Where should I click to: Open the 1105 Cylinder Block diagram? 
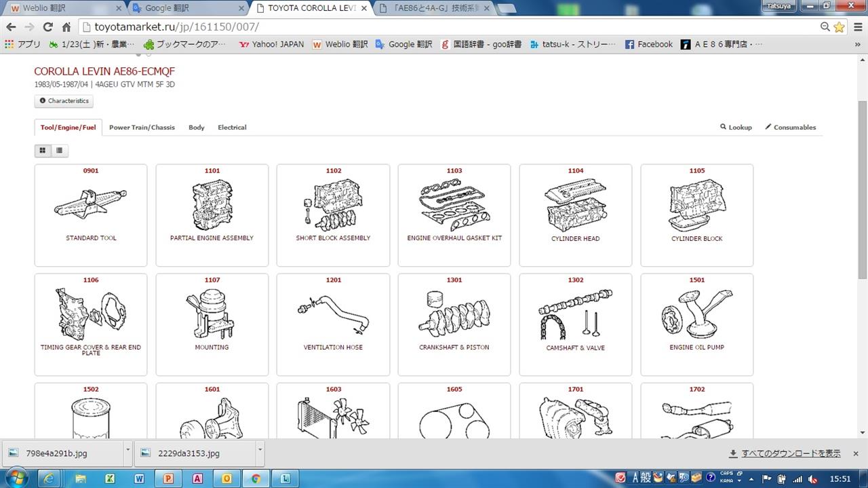[x=697, y=215]
